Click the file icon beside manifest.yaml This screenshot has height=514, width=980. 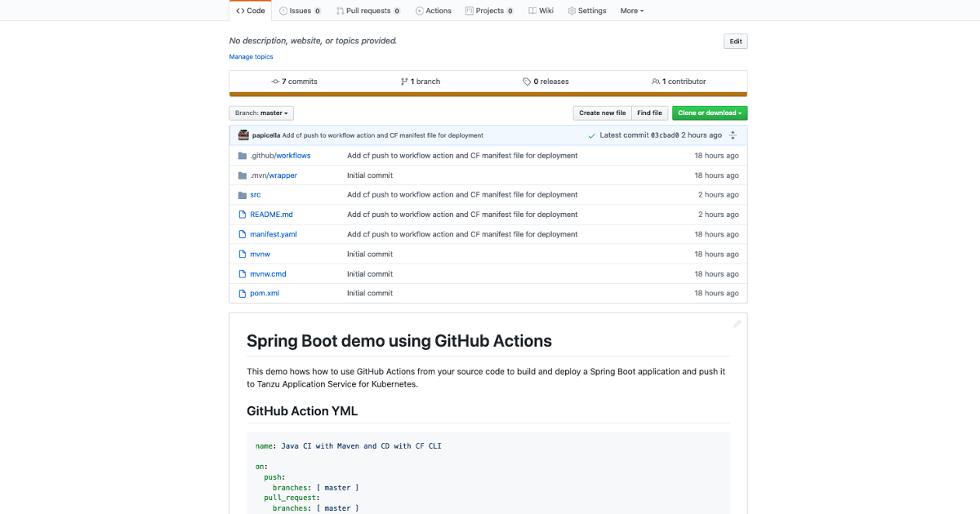point(242,234)
